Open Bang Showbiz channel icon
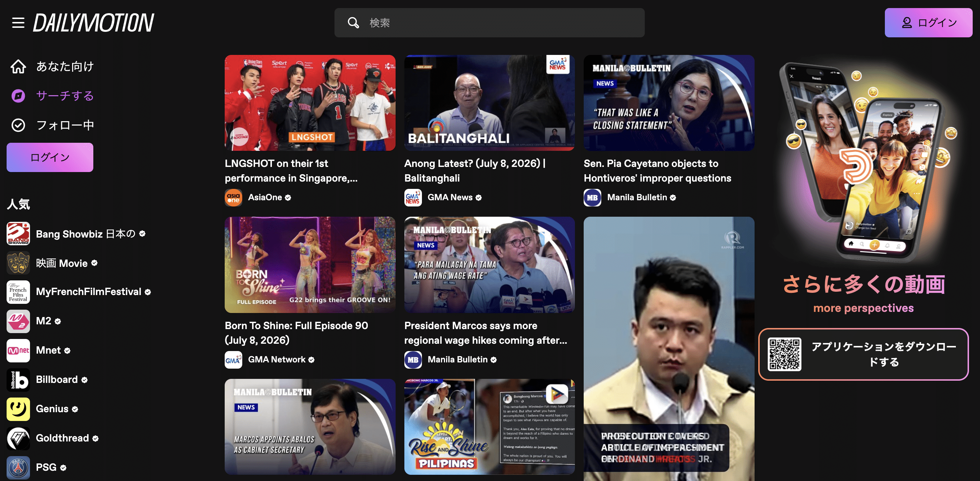Screen dimensions: 980x481 pyautogui.click(x=18, y=234)
